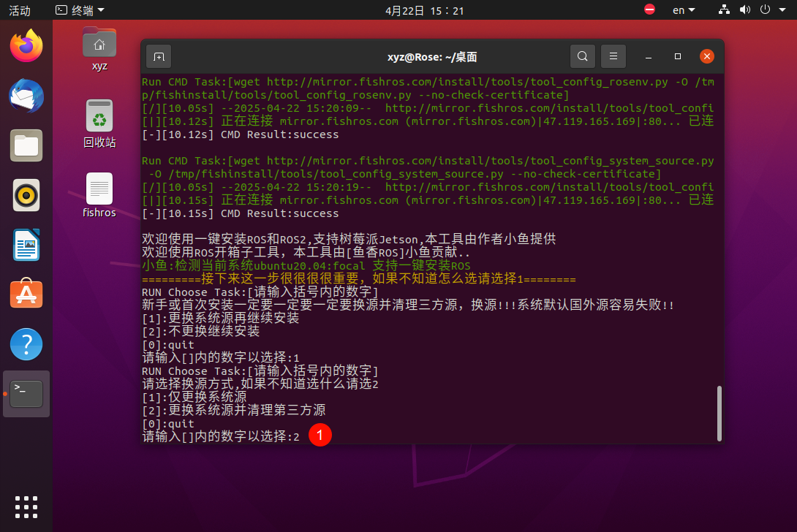Click the power icon in top bar

click(765, 9)
